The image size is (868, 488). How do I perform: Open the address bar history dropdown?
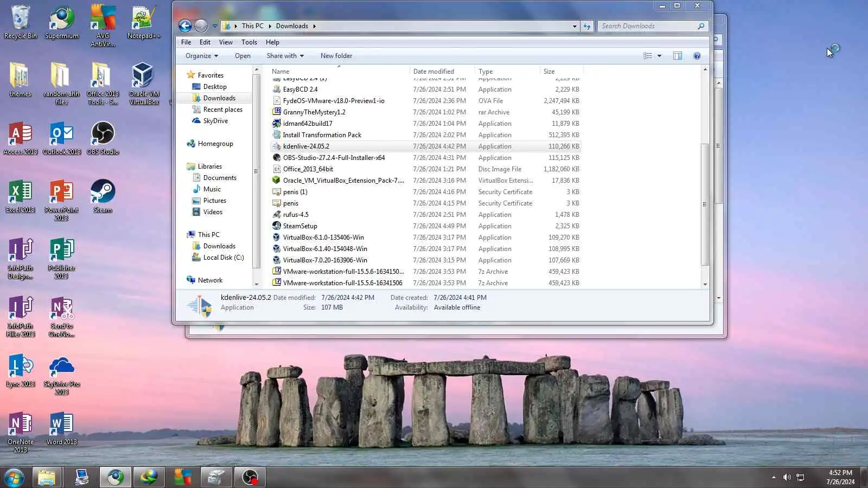tap(575, 26)
